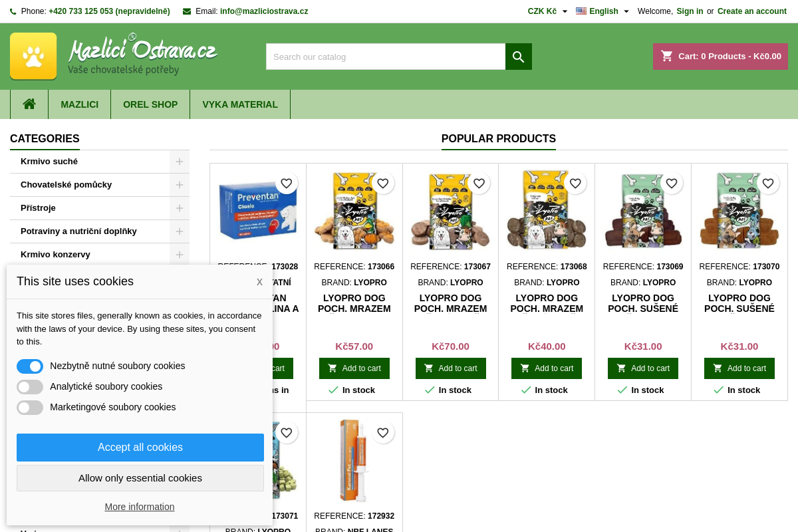This screenshot has width=798, height=532.
Task: Click the info@mazliciostrava.cz email link
Action: click(264, 11)
